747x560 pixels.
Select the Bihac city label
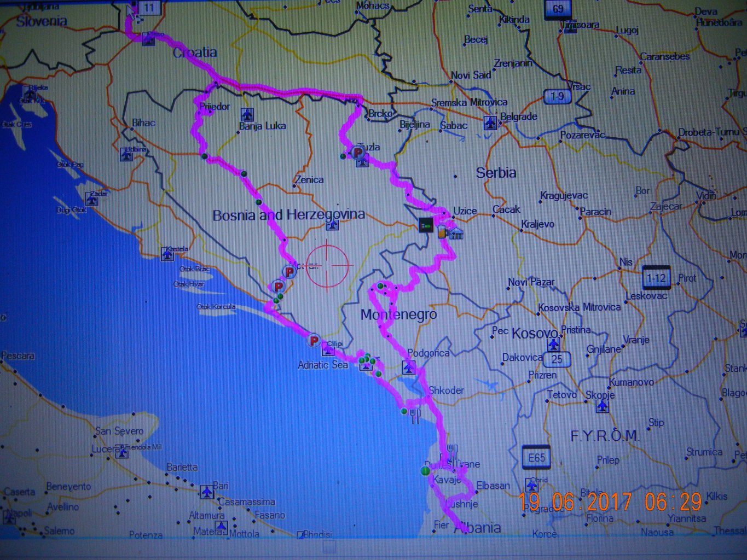[144, 123]
